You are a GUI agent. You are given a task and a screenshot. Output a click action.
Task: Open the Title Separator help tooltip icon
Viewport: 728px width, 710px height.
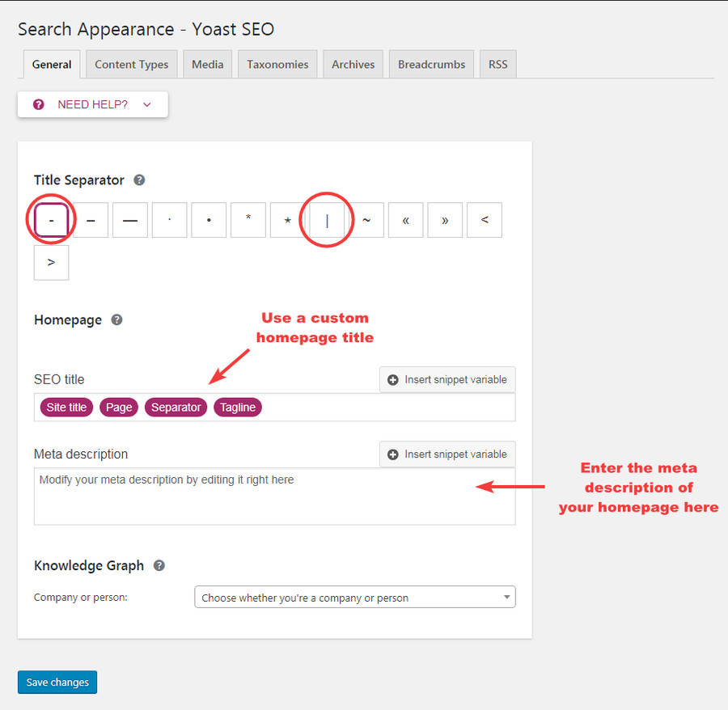138,180
